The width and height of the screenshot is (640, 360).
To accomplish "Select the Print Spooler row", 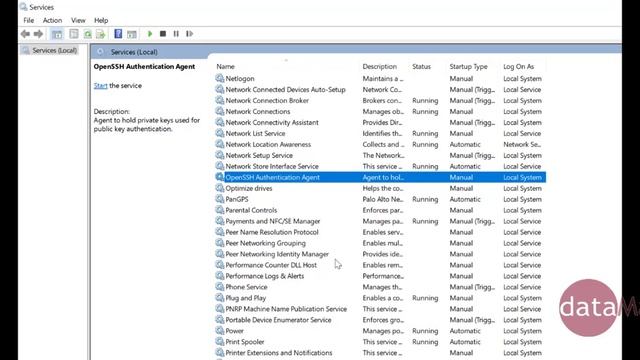I will pyautogui.click(x=380, y=342).
